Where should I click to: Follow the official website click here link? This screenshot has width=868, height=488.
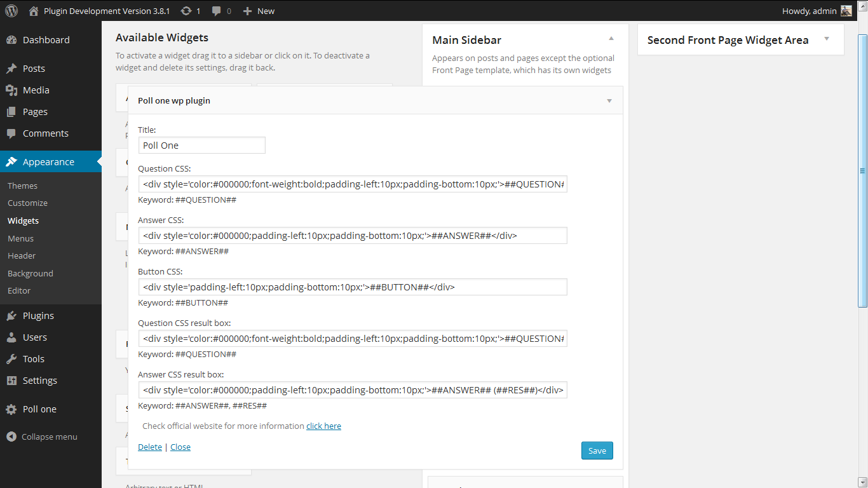[323, 426]
